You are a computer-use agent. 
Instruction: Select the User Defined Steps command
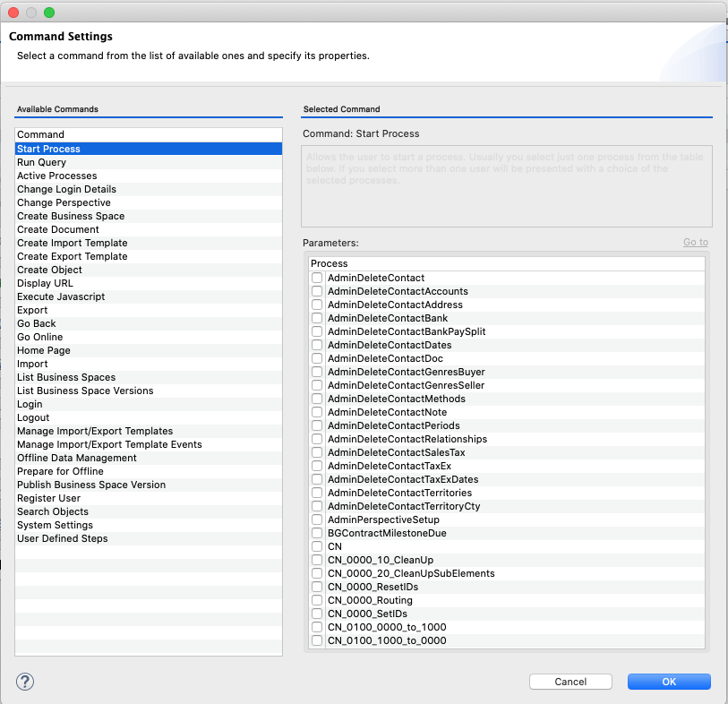tap(149, 538)
